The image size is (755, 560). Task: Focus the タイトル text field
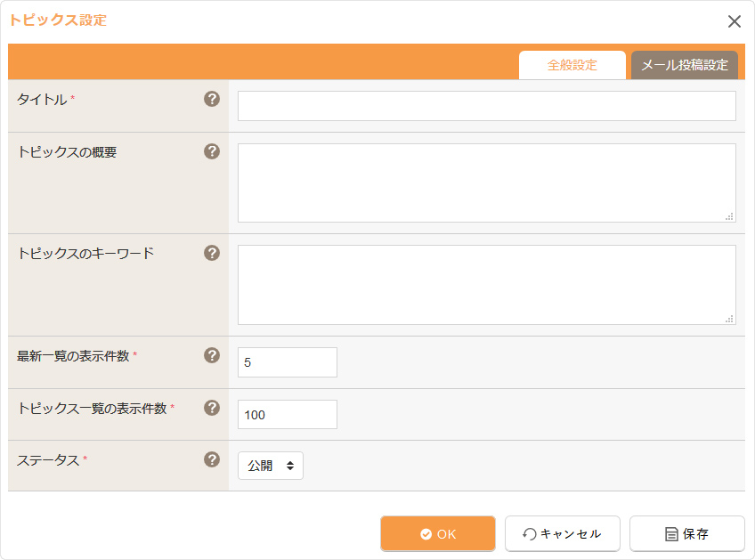[x=487, y=106]
